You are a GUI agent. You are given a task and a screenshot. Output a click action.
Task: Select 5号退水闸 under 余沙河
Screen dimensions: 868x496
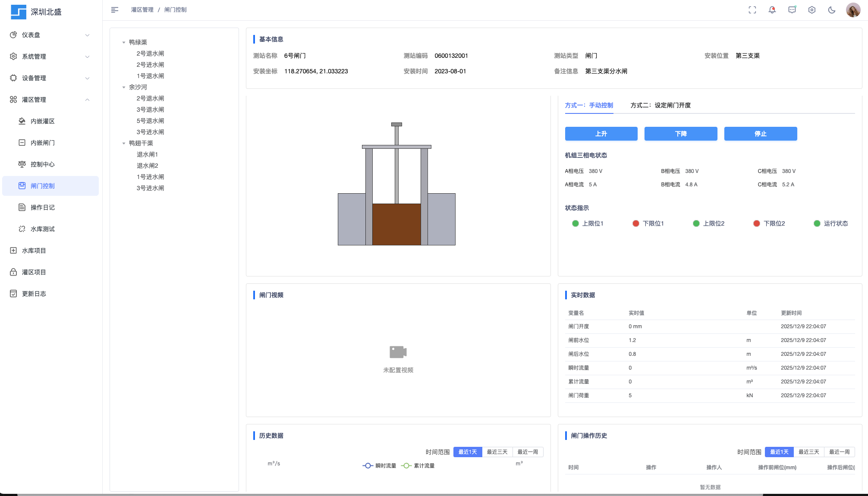[x=151, y=121]
